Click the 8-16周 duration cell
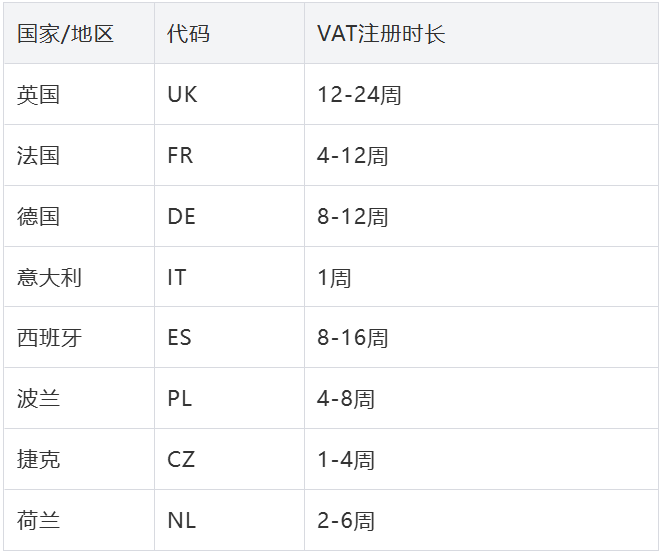The width and height of the screenshot is (661, 553). (353, 338)
